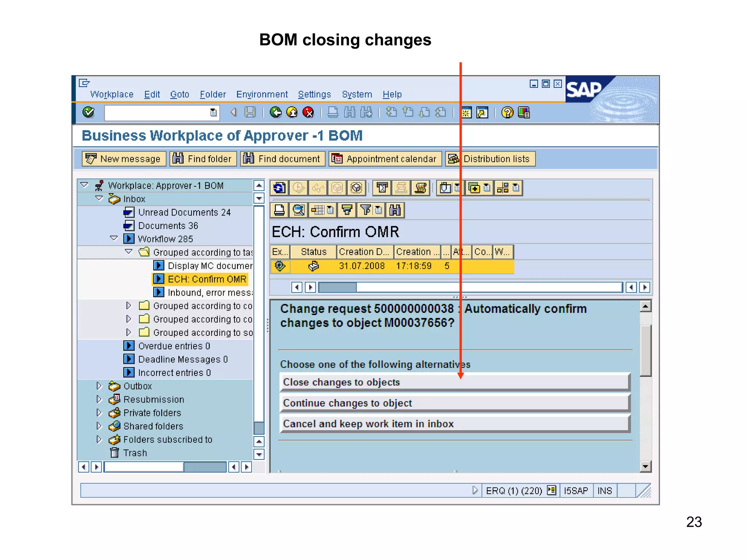This screenshot has height=560, width=747.
Task: Expand the Outbox folder
Action: point(99,386)
